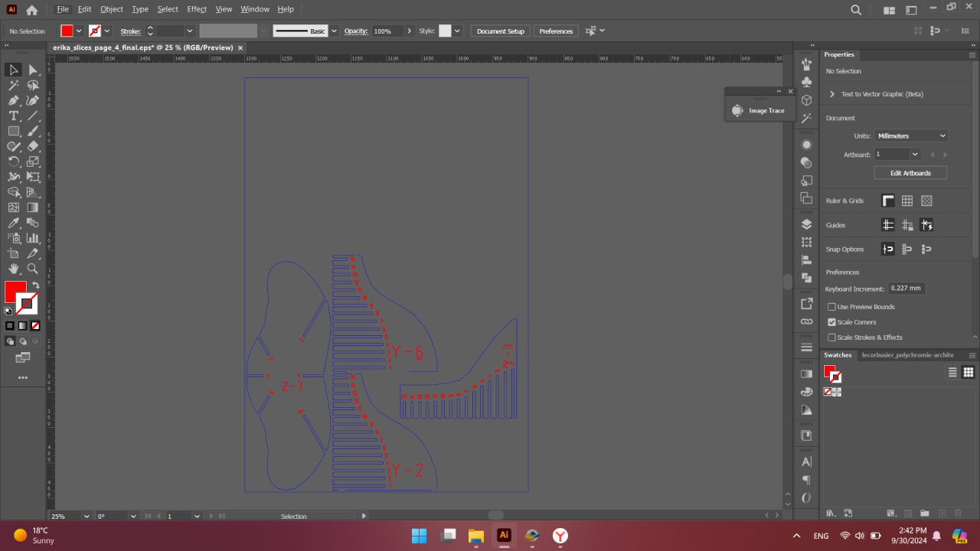980x551 pixels.
Task: Toggle Show Grid button in Ruler & Grids
Action: (907, 201)
